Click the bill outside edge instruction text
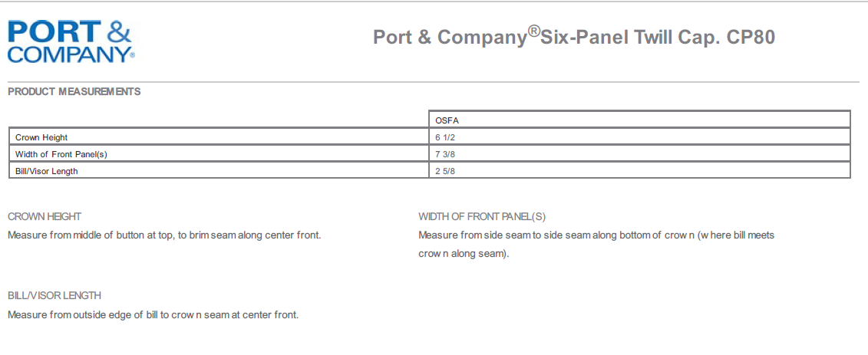Image resolution: width=868 pixels, height=355 pixels. point(153,314)
